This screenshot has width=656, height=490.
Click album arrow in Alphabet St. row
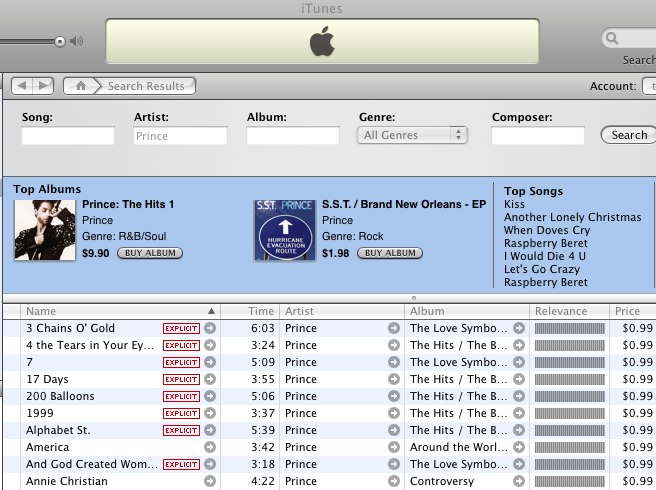click(519, 430)
